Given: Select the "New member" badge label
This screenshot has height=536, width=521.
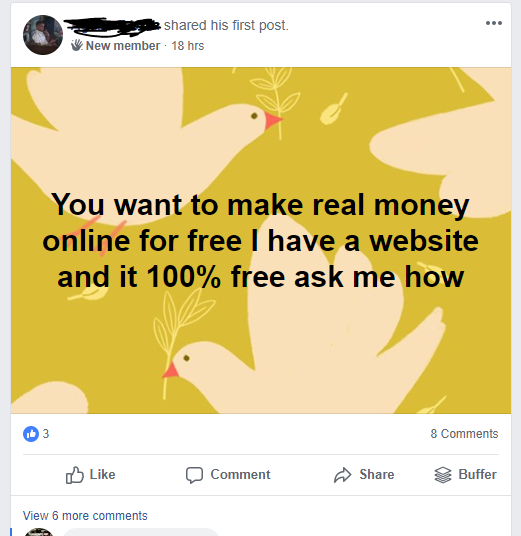Looking at the screenshot, I should coord(123,45).
